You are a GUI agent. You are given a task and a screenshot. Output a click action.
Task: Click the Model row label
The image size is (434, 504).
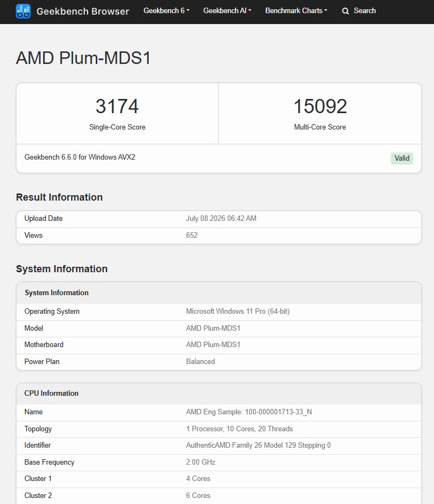coord(34,328)
